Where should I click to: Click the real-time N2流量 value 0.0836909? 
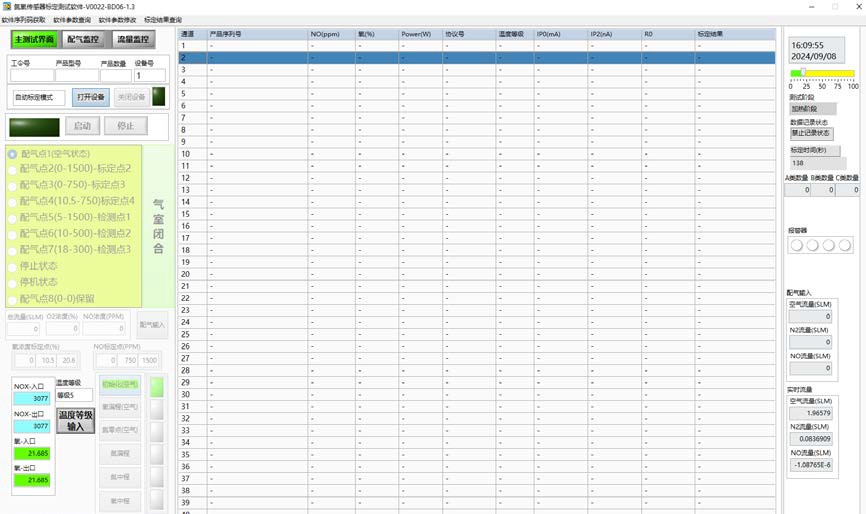(811, 439)
